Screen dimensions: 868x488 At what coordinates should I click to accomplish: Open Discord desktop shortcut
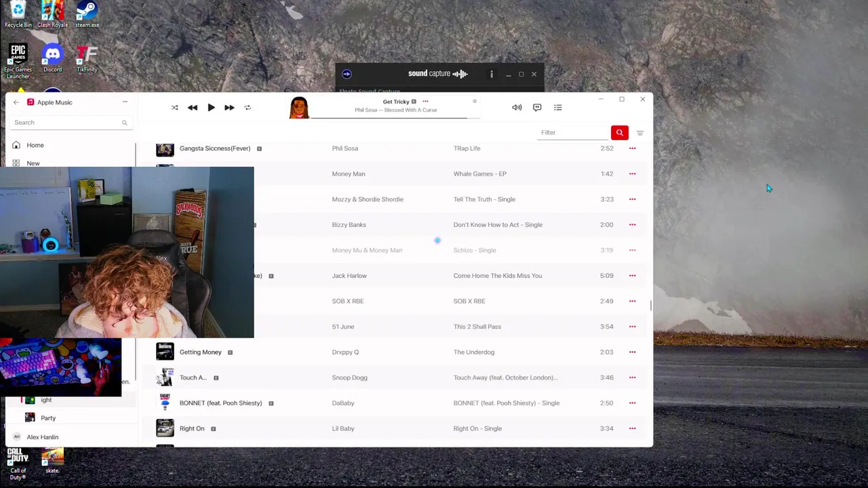[52, 59]
